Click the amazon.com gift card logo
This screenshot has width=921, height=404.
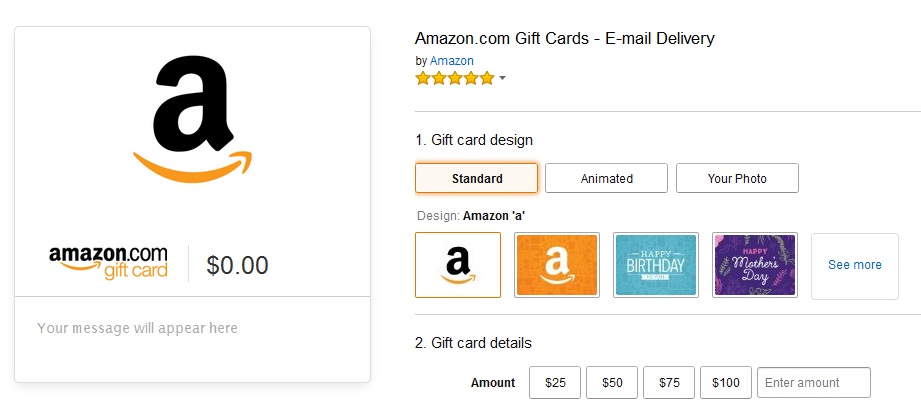(108, 263)
